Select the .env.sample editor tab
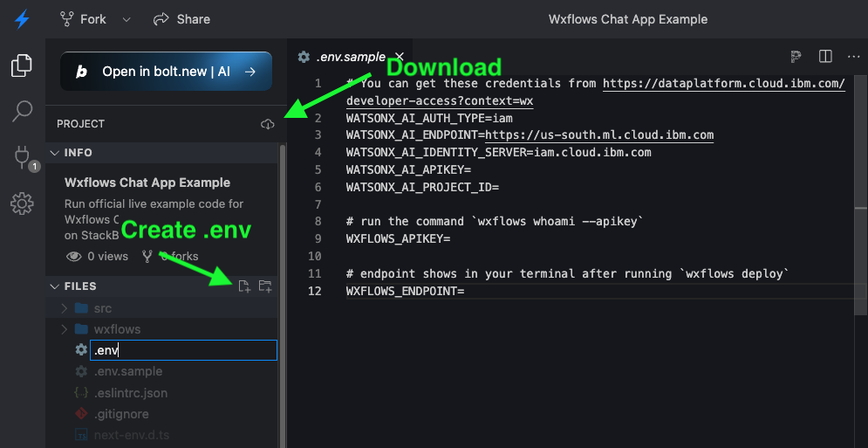The image size is (868, 448). coord(349,57)
